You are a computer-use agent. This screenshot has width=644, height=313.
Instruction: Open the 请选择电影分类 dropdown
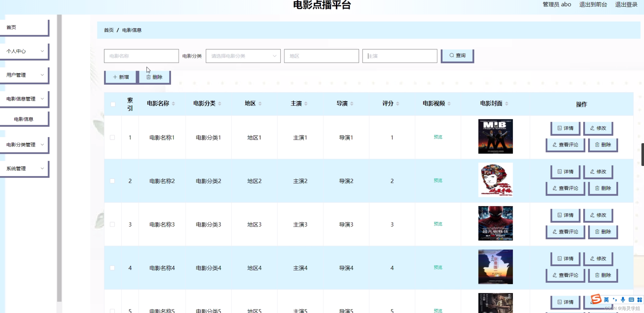coord(243,56)
